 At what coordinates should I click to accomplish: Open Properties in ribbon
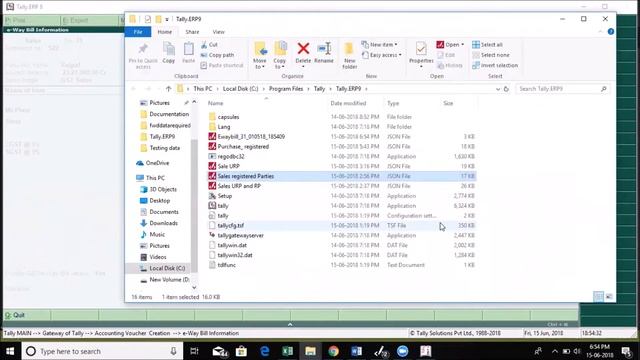(421, 54)
